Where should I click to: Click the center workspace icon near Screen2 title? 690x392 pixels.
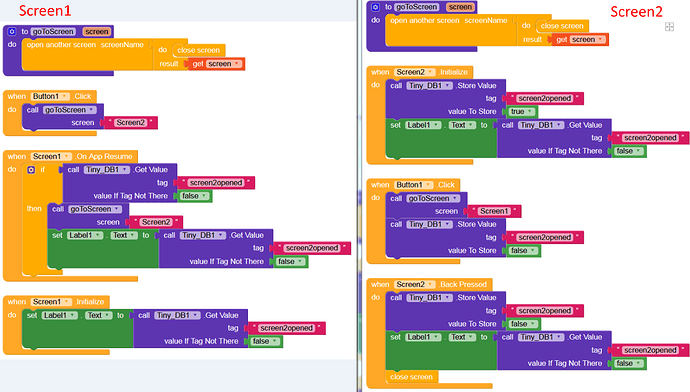click(669, 27)
